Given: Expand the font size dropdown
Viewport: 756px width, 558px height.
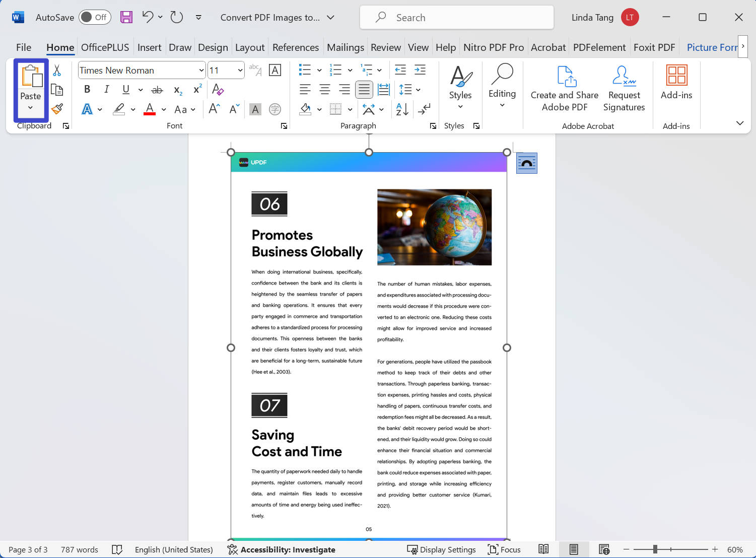Looking at the screenshot, I should pyautogui.click(x=240, y=71).
